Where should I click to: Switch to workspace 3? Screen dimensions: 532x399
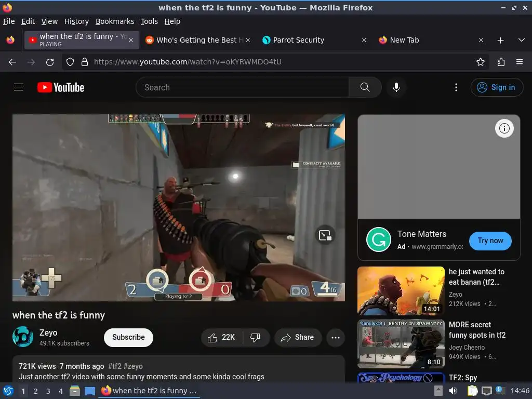click(48, 391)
